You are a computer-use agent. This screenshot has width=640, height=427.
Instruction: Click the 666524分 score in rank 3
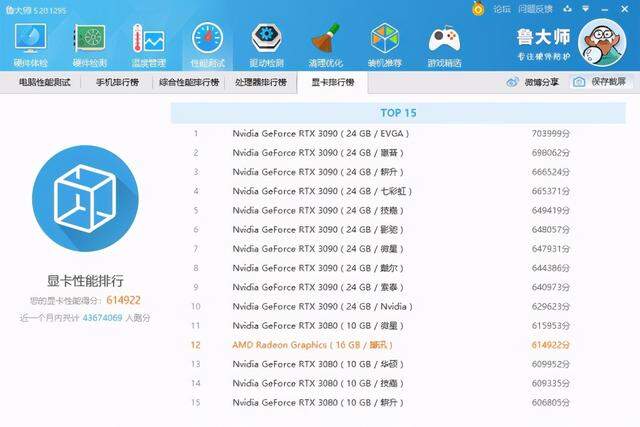click(x=551, y=172)
